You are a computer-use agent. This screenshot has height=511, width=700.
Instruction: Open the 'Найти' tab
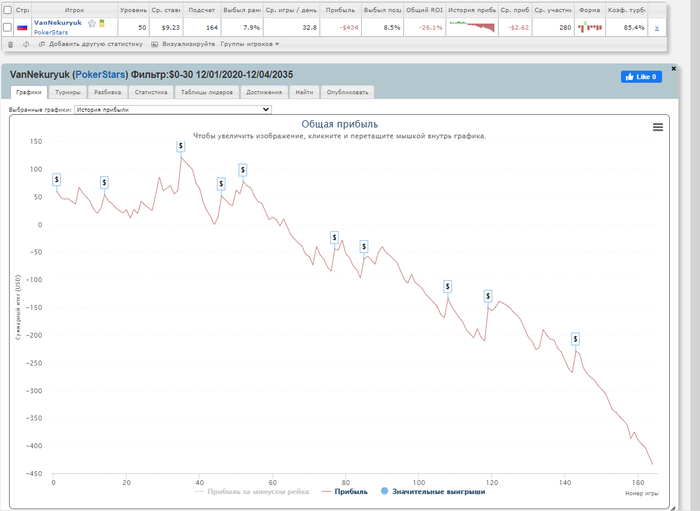(x=304, y=92)
